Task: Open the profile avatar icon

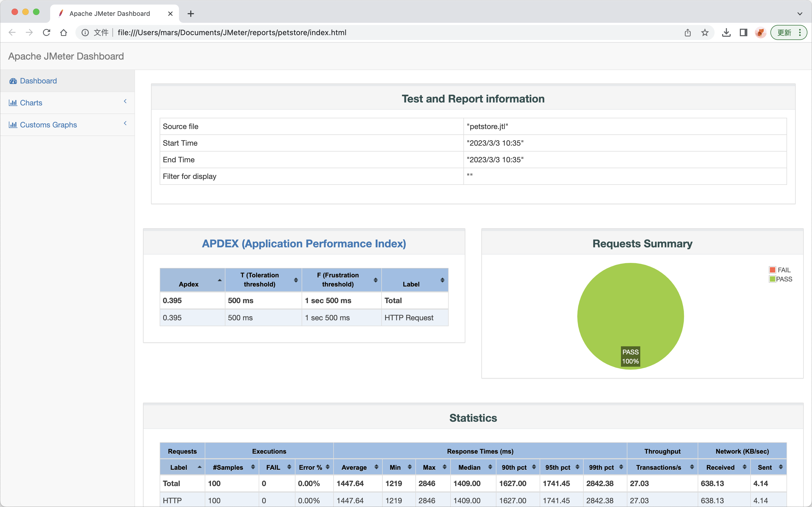Action: coord(760,32)
